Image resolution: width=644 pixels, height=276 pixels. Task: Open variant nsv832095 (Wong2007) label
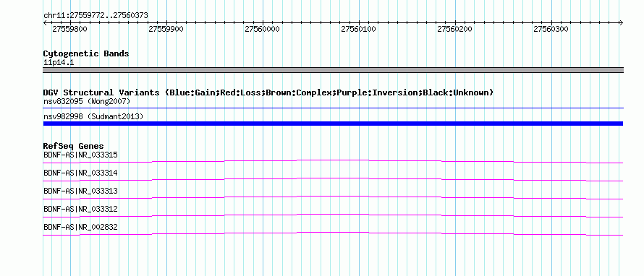[87, 101]
